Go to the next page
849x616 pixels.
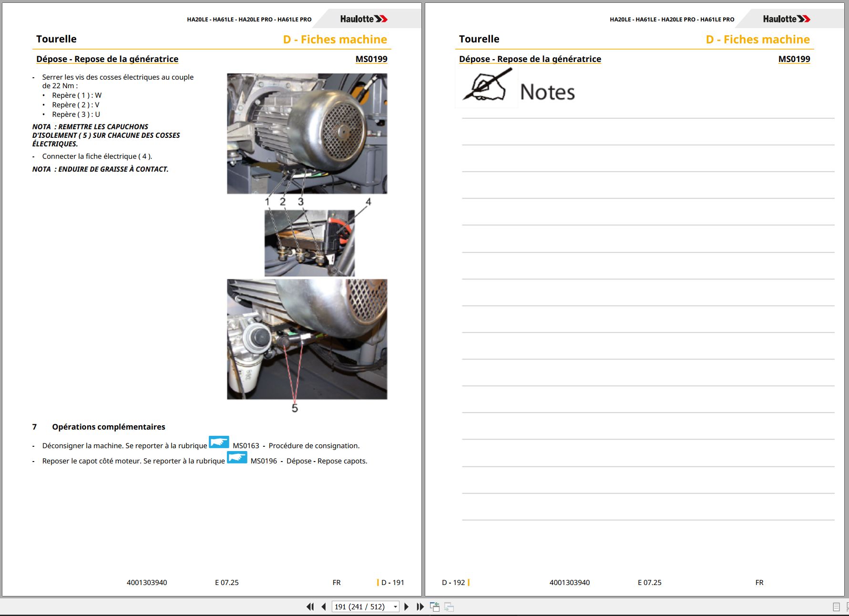click(407, 606)
